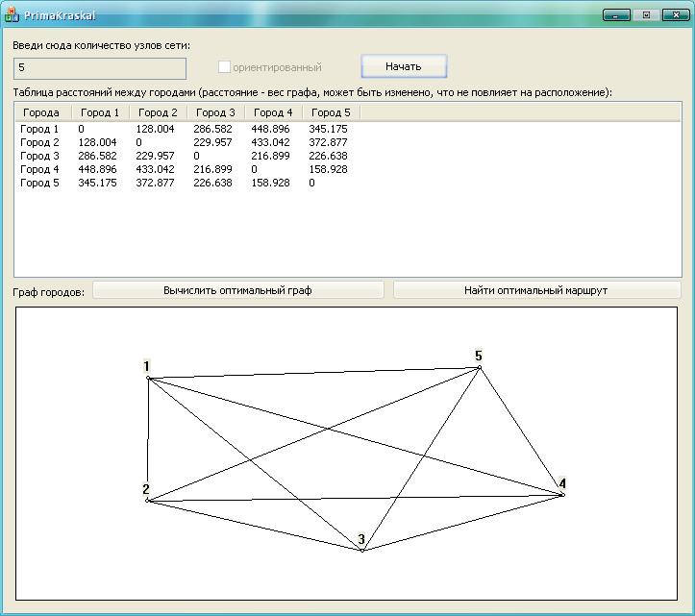Screen dimensions: 695x616
Task: Click graph node 1
Action: [x=148, y=378]
